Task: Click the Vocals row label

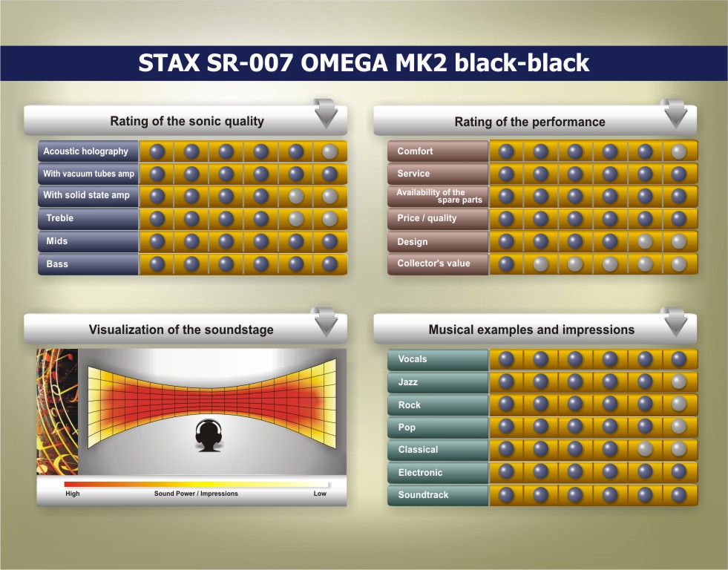Action: [x=438, y=359]
